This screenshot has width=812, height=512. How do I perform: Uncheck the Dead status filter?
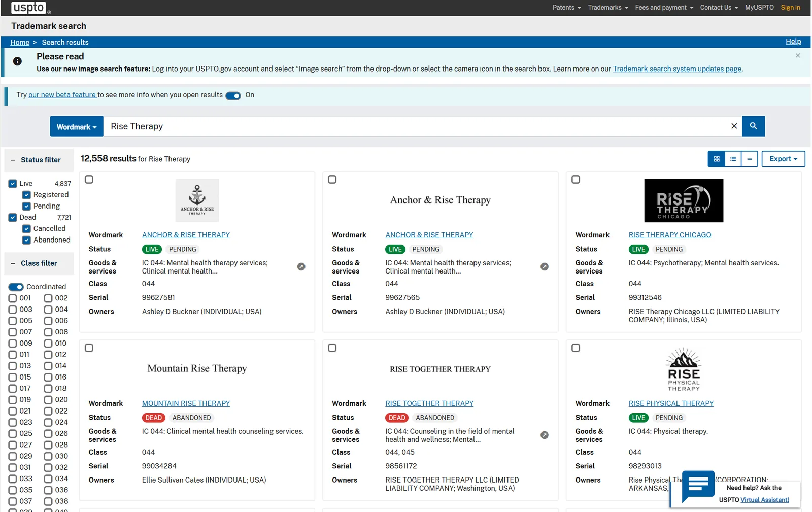13,217
